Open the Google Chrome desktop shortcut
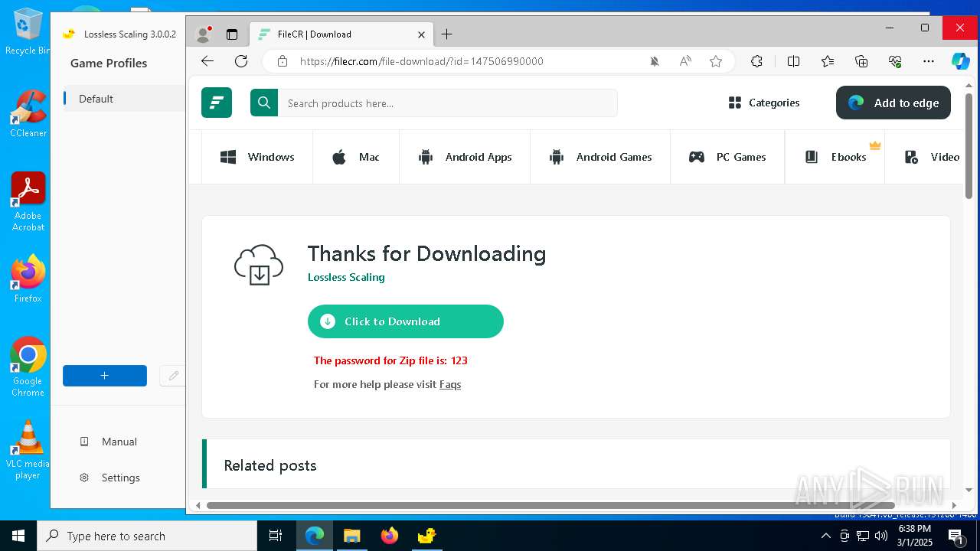The height and width of the screenshot is (551, 980). coord(28,367)
